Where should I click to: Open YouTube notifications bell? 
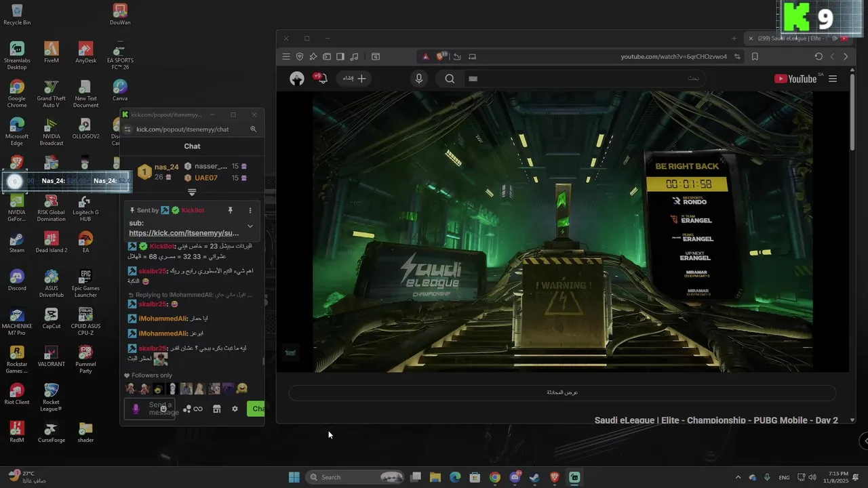[x=321, y=79]
